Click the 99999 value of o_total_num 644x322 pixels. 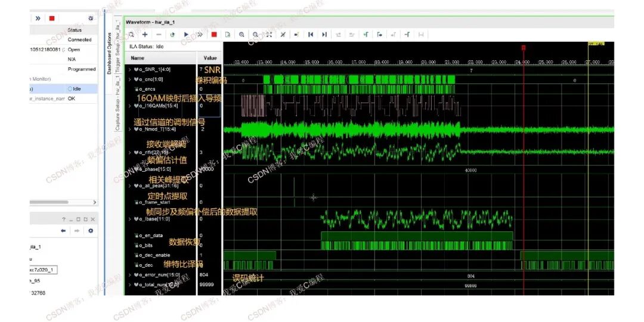[206, 284]
